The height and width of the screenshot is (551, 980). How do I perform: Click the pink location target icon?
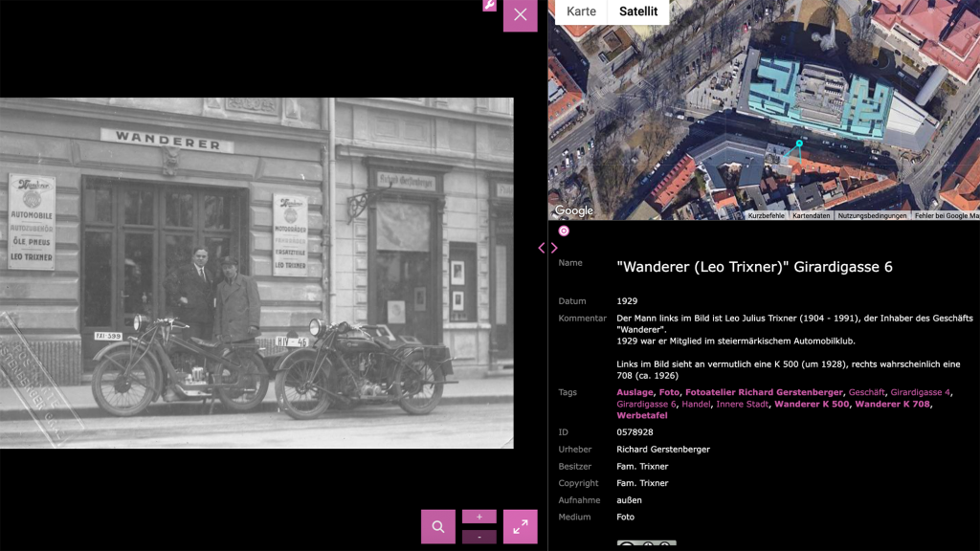click(564, 231)
